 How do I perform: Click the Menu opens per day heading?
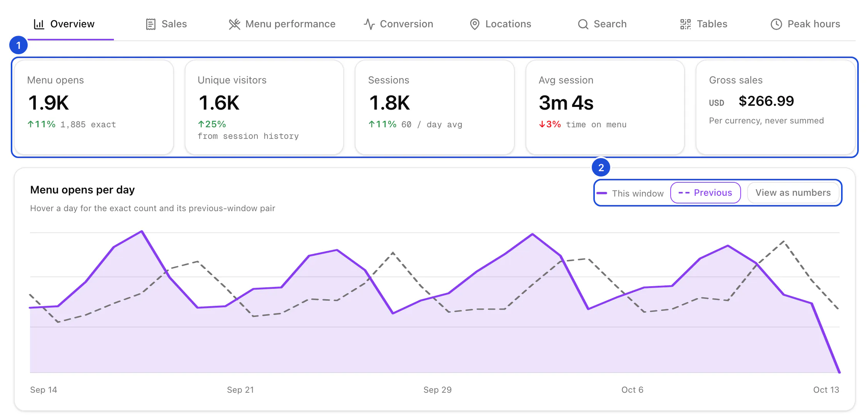(82, 190)
